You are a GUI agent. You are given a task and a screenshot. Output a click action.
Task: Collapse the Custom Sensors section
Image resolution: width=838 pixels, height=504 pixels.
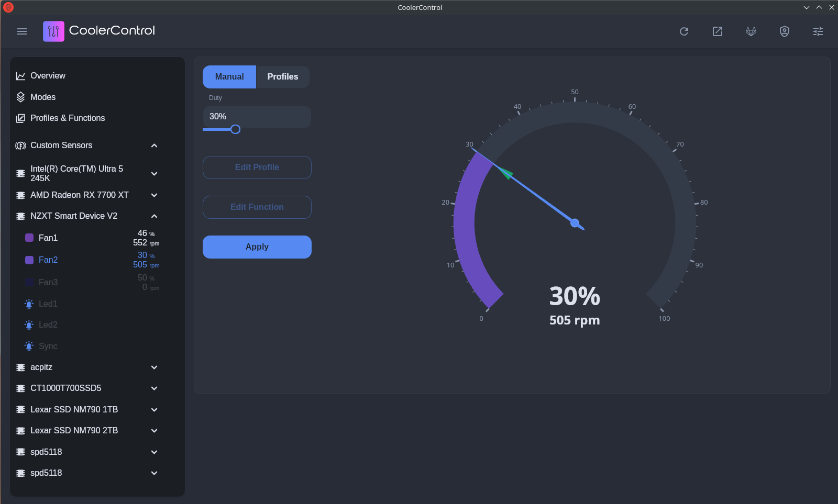point(154,145)
